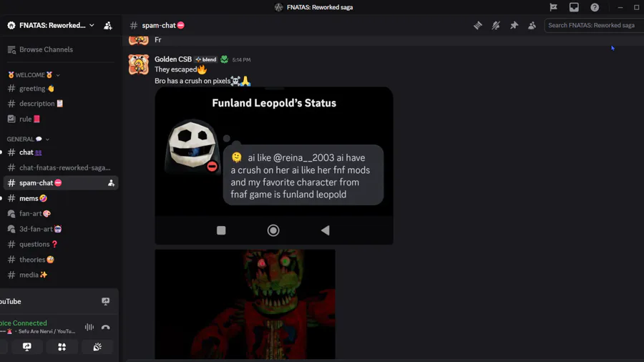Click the spam-chat channel title in header
644x362 pixels.
(159, 26)
